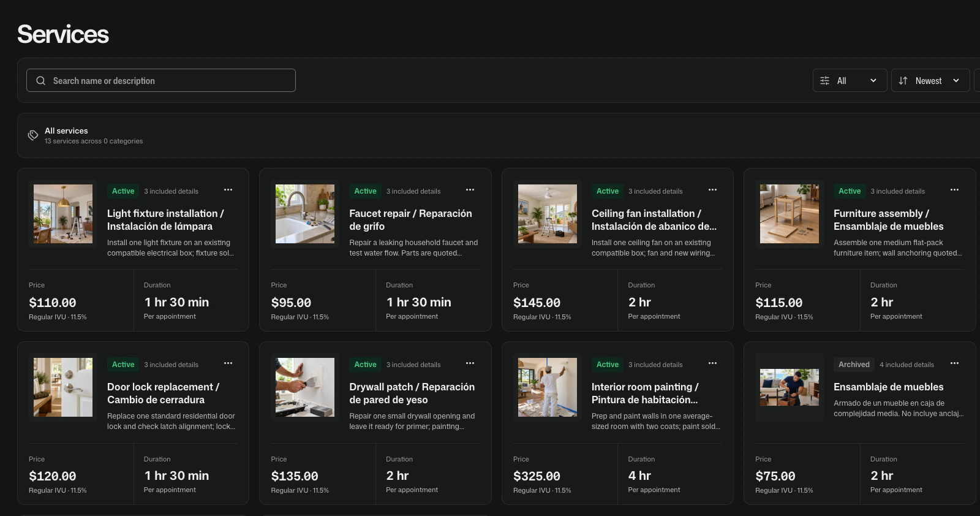980x516 pixels.
Task: Click the Door lock replacement title
Action: coord(163,393)
